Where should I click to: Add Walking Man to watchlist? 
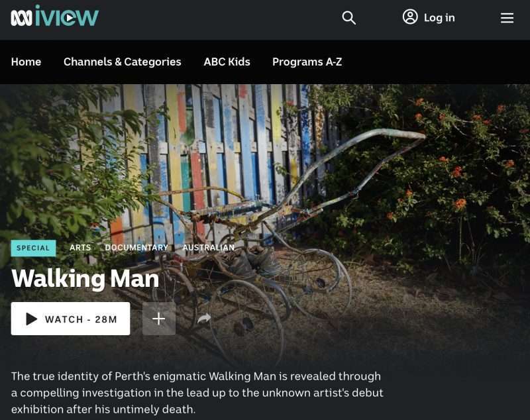[x=159, y=319]
